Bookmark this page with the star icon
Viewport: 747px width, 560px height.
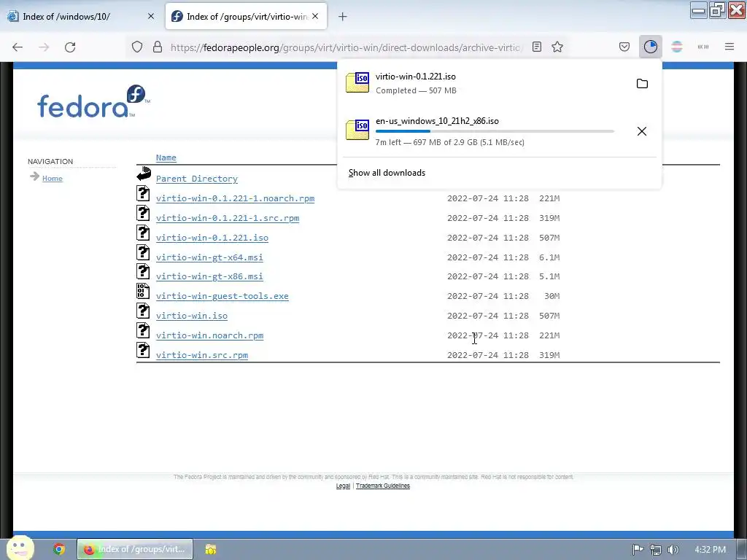(x=557, y=47)
